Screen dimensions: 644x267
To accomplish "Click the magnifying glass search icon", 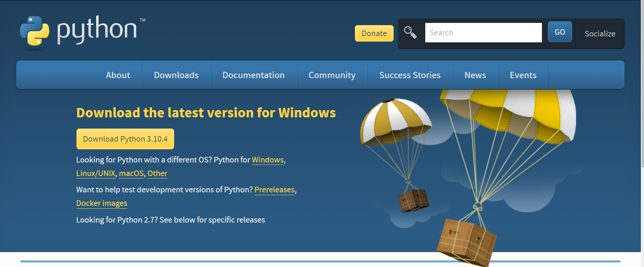I will tap(410, 33).
